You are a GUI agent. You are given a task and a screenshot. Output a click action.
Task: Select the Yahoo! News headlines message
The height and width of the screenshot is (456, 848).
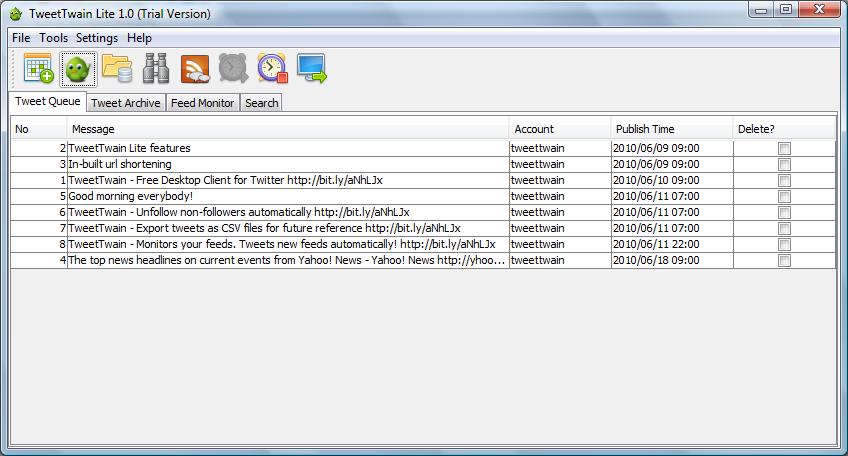tap(288, 260)
